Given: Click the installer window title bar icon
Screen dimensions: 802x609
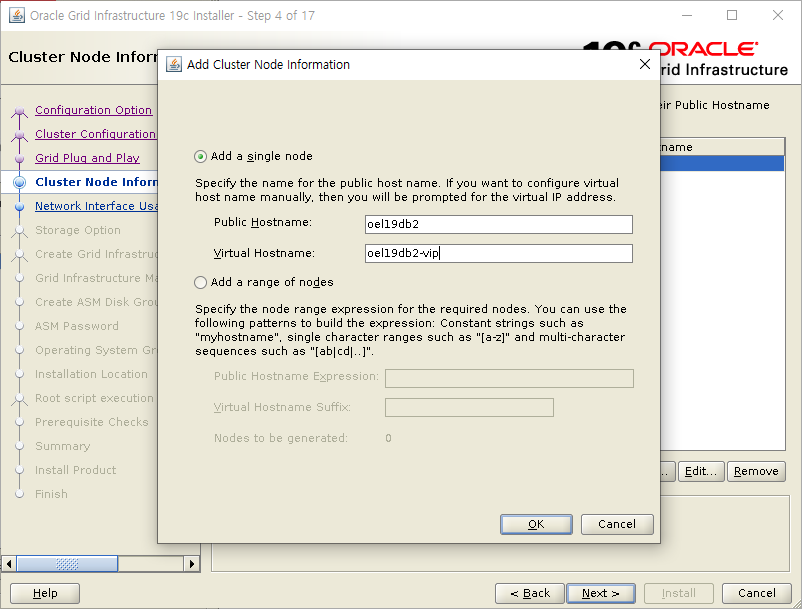Looking at the screenshot, I should click(17, 15).
